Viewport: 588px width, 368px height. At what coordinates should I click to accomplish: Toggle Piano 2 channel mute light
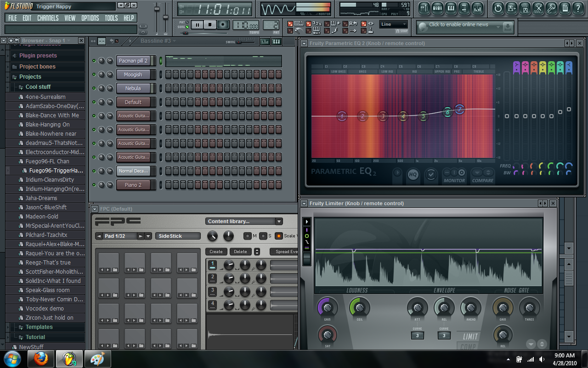(x=94, y=185)
